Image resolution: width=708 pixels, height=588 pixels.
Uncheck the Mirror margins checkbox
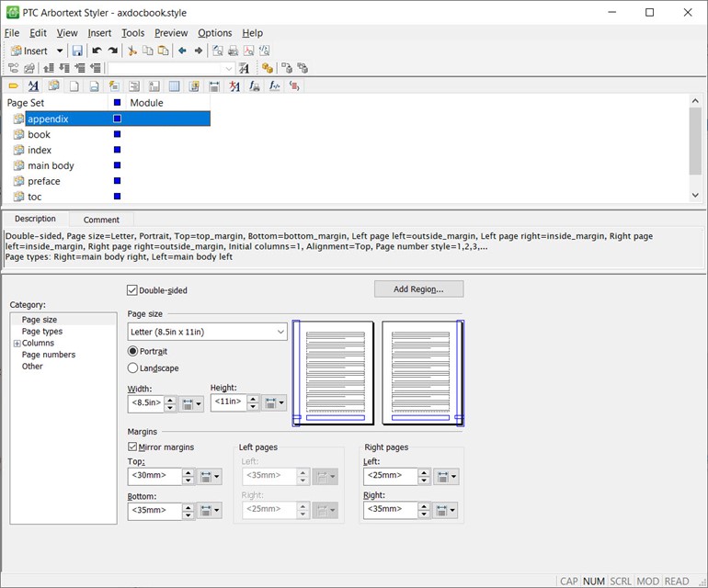[132, 447]
